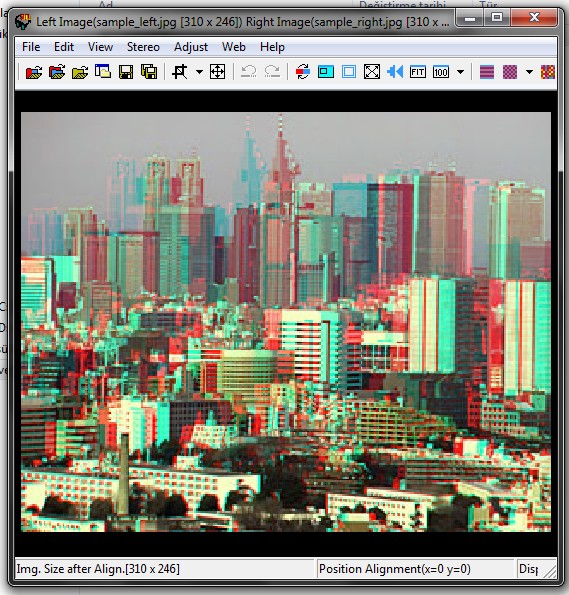Click the light blue empty-frame icon
This screenshot has width=569, height=595.
pos(349,72)
